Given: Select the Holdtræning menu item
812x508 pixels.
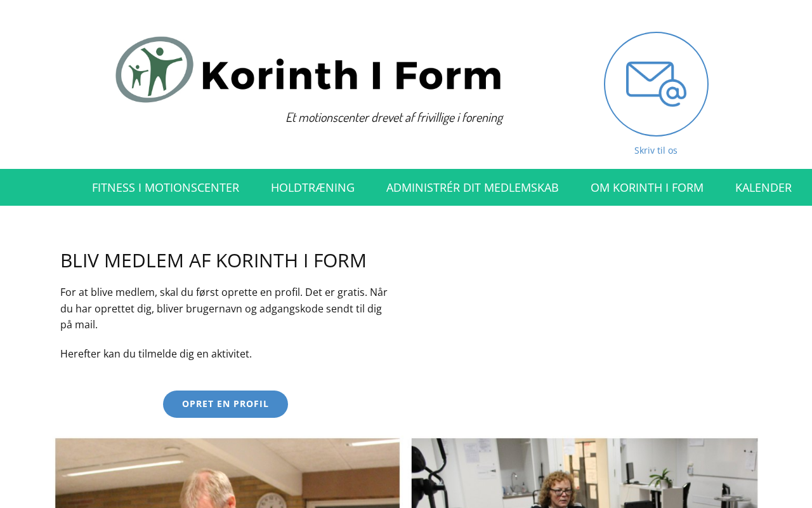Looking at the screenshot, I should 313,187.
